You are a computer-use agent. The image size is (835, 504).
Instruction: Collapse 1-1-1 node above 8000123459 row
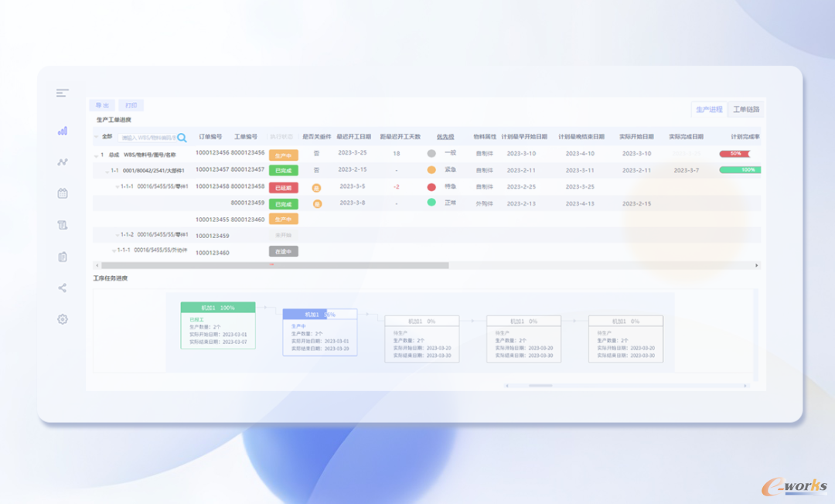[x=118, y=187]
